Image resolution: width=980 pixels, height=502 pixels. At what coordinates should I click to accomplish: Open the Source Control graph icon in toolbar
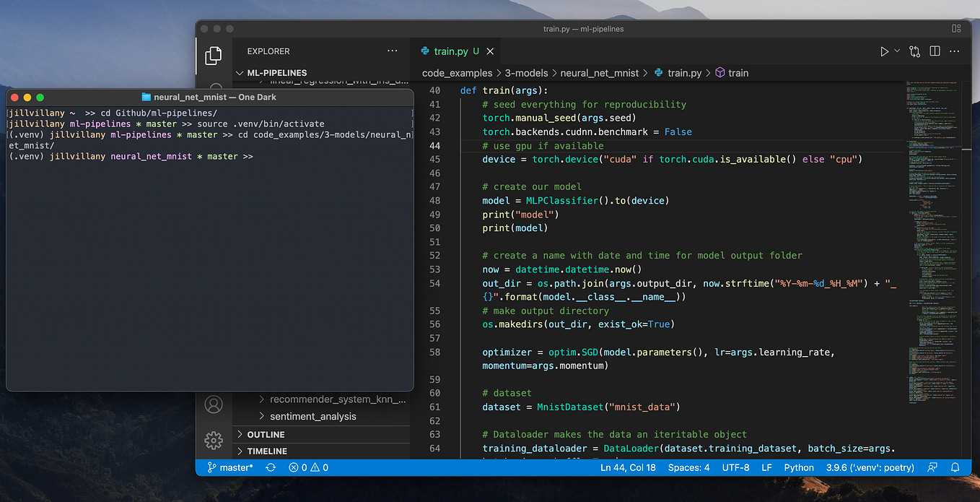(913, 51)
